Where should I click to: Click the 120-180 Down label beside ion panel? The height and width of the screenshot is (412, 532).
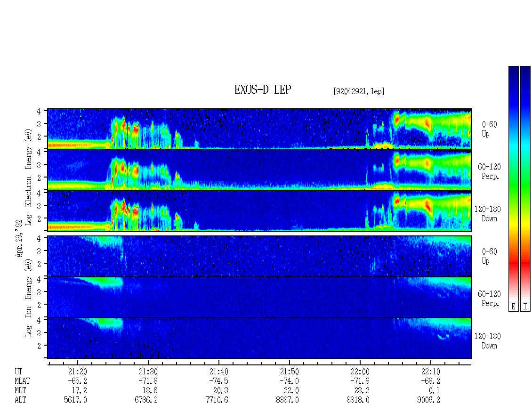[x=488, y=341]
